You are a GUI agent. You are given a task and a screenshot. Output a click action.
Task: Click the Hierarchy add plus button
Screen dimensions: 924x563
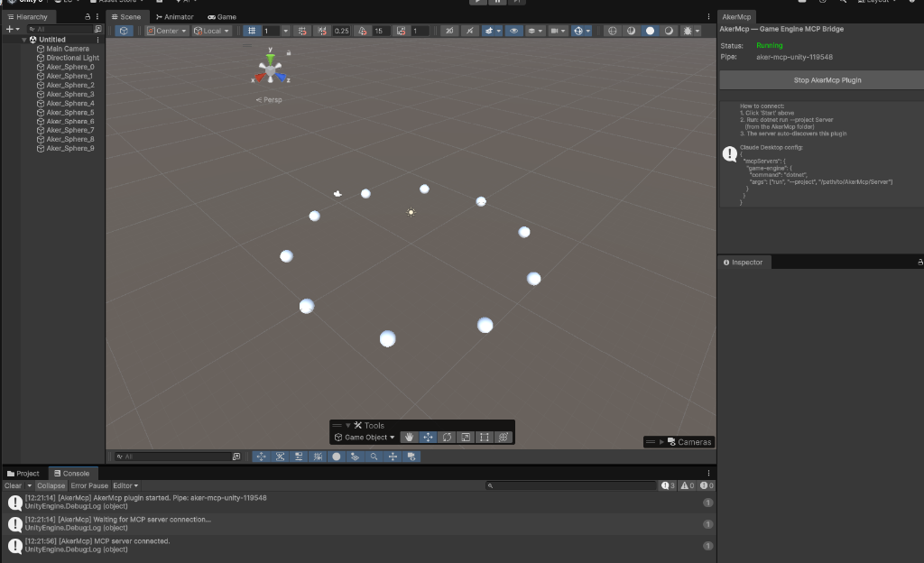[9, 29]
